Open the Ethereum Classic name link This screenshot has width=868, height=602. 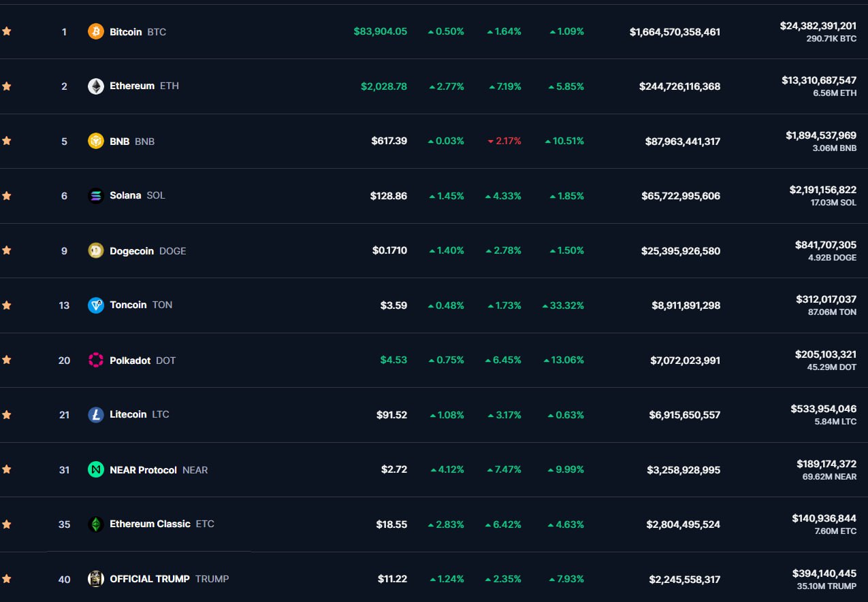pos(150,524)
